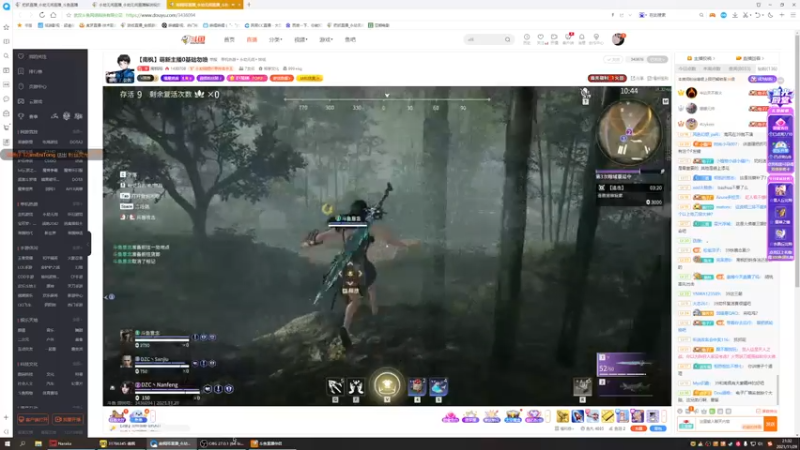Click the share link above the video
This screenshot has height=450, width=800.
click(x=637, y=78)
